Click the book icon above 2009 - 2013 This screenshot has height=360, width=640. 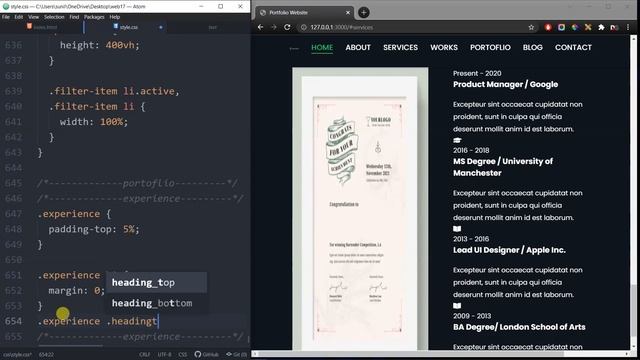click(x=457, y=305)
